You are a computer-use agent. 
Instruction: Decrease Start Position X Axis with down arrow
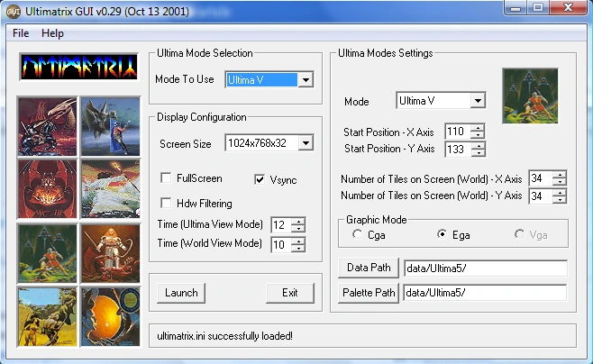[x=478, y=135]
